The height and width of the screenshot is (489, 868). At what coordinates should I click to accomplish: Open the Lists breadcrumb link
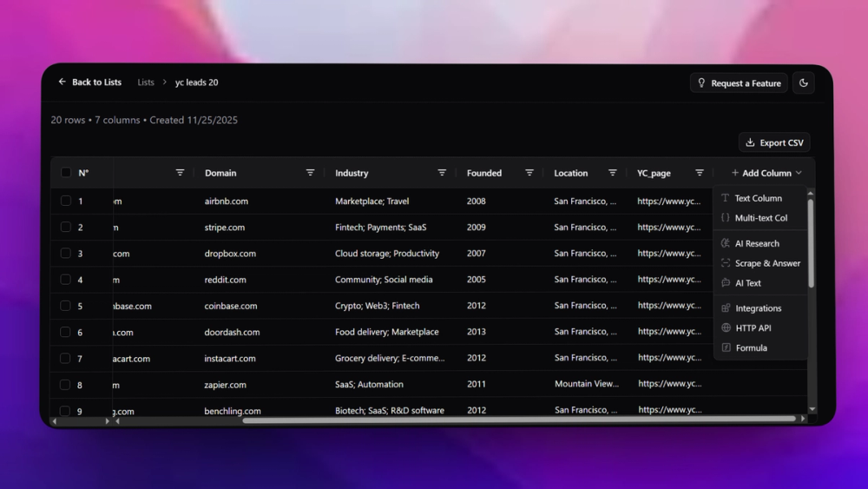pos(146,83)
